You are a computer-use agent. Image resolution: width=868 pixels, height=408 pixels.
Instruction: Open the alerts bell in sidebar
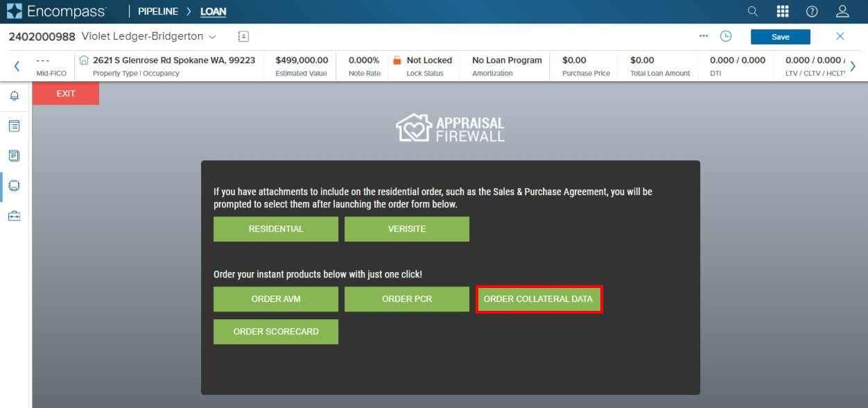14,96
